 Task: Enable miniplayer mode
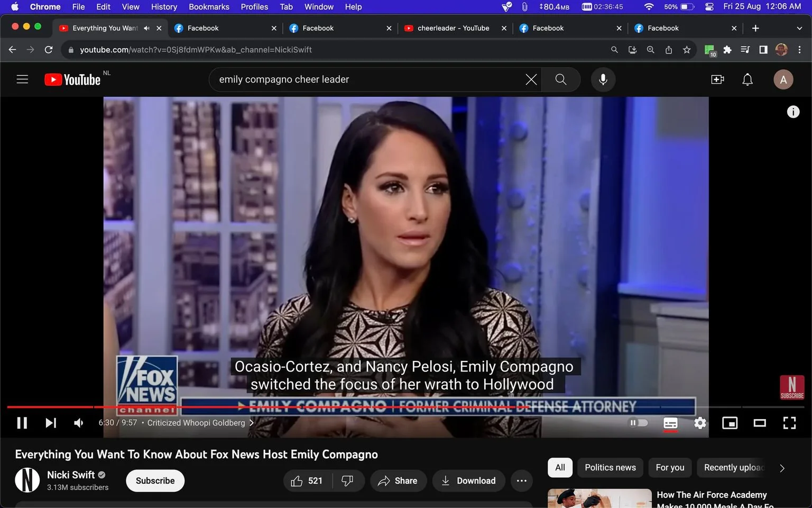pos(730,423)
